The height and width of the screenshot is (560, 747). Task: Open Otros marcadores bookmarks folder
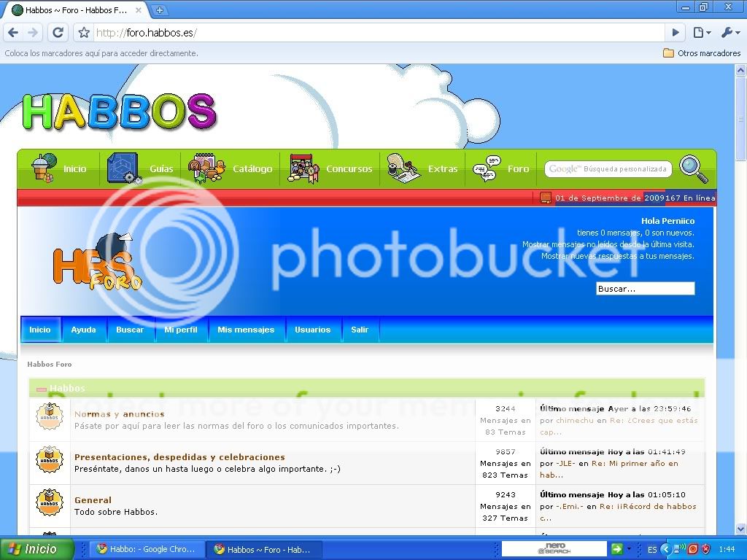701,53
